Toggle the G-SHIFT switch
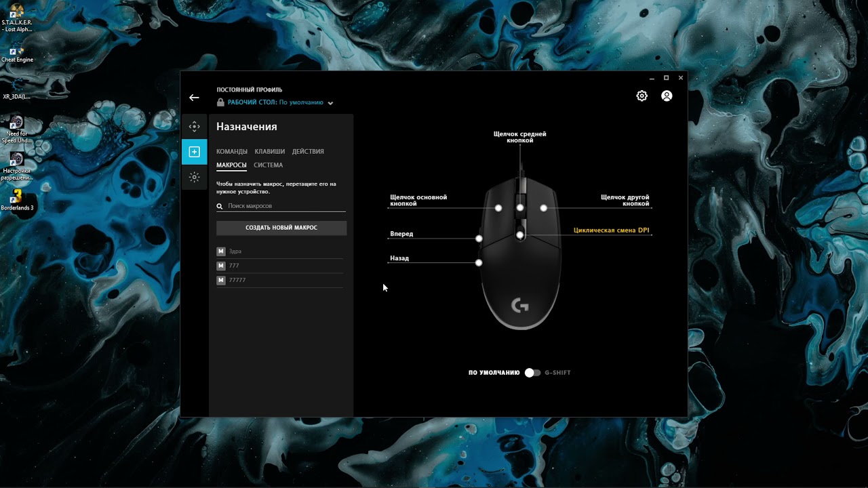 [x=532, y=373]
